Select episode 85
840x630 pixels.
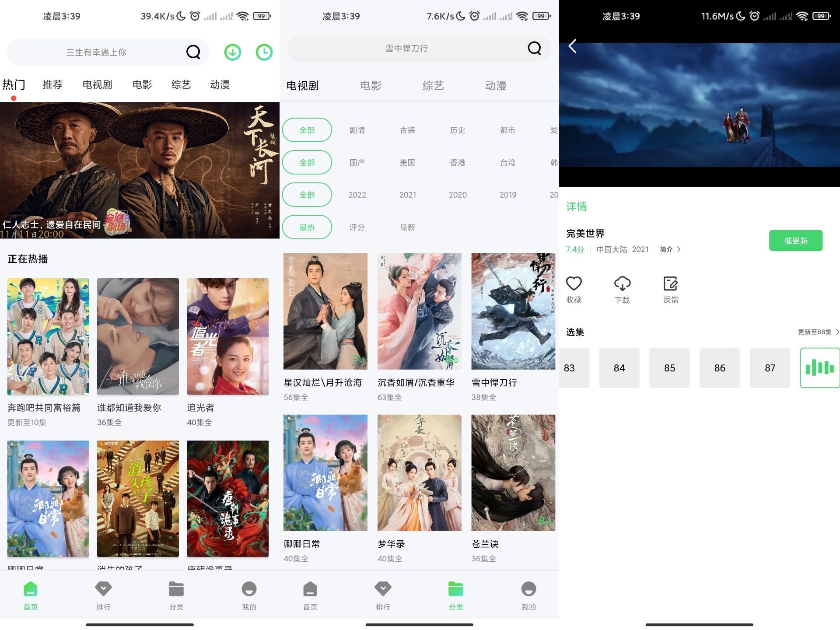(669, 368)
